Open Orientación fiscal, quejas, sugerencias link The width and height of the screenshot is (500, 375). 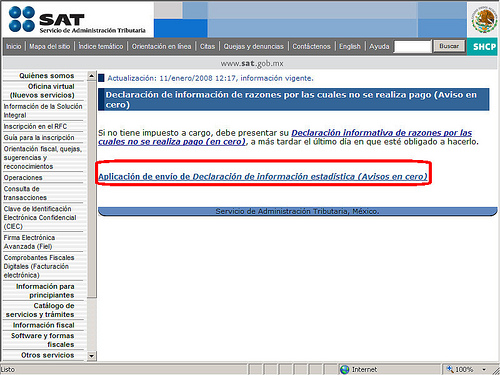click(x=43, y=157)
